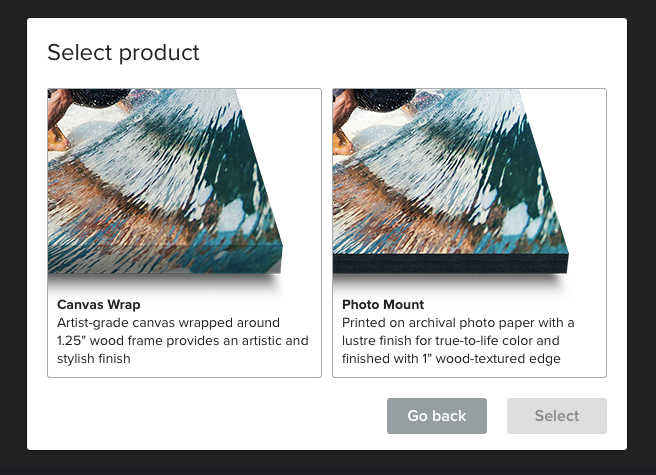
Task: Click the Canvas Wrap title text
Action: click(x=99, y=304)
